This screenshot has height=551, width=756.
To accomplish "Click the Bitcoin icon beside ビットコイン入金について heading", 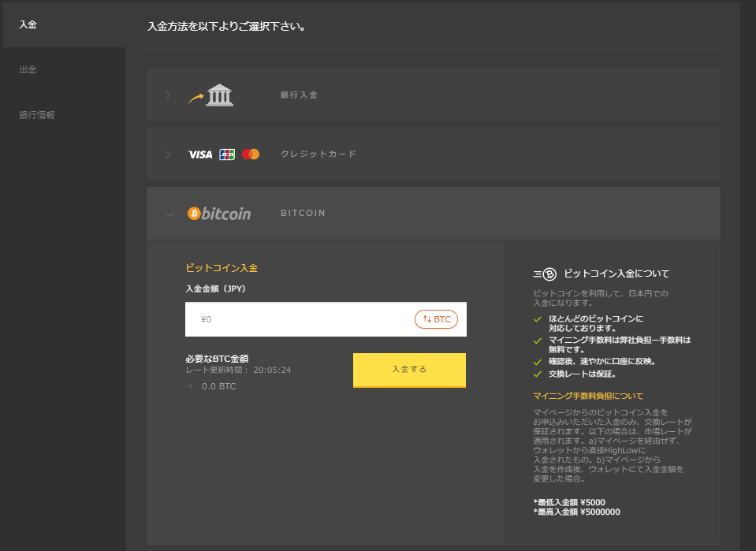I will 549,274.
